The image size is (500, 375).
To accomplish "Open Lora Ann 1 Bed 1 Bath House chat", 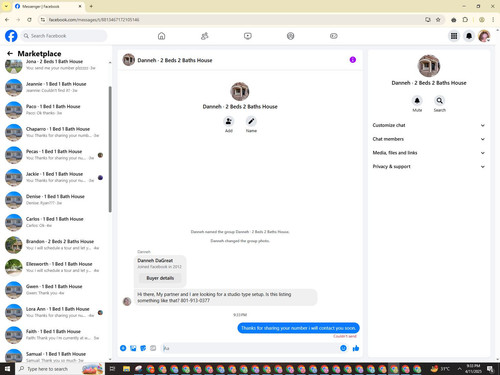I will (56, 312).
